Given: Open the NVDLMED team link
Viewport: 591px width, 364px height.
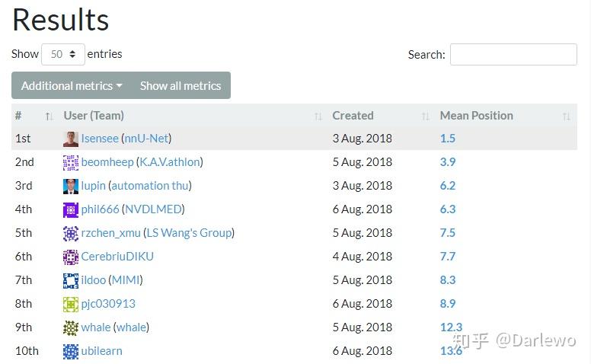Looking at the screenshot, I should pyautogui.click(x=153, y=209).
